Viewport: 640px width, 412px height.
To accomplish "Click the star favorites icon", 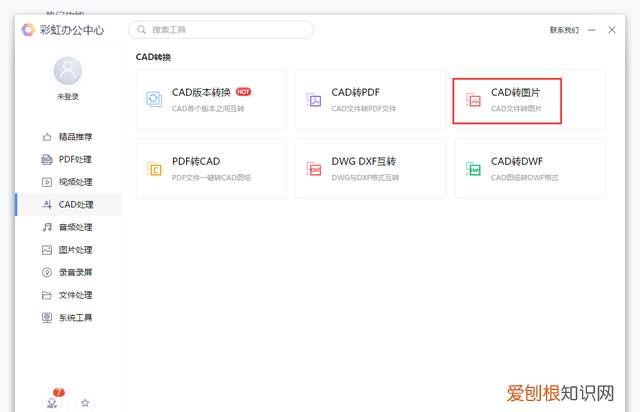I will coord(85,402).
